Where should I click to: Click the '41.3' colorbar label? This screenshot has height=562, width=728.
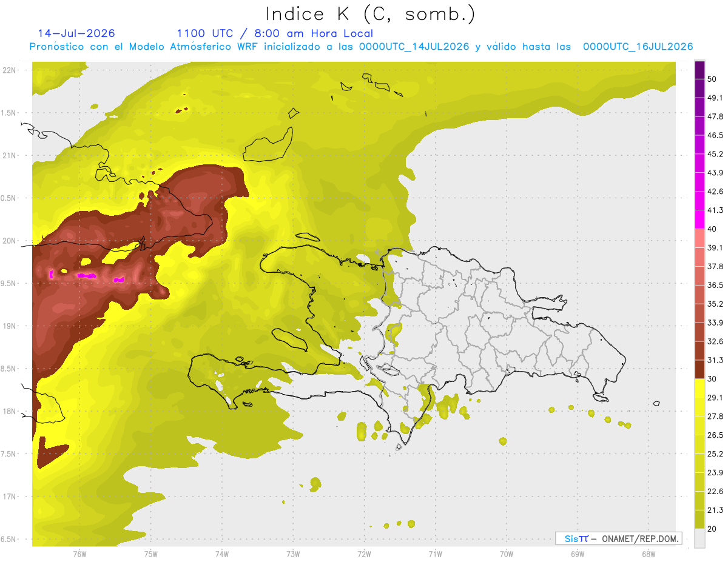715,210
